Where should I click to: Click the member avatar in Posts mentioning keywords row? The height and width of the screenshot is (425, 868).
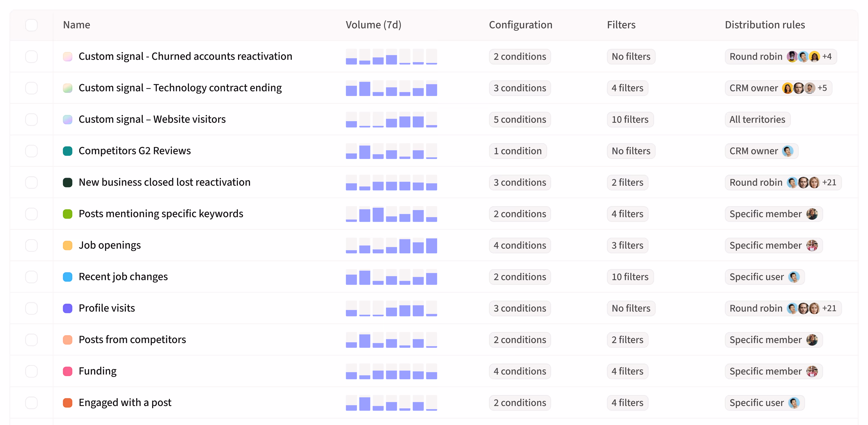click(x=812, y=214)
